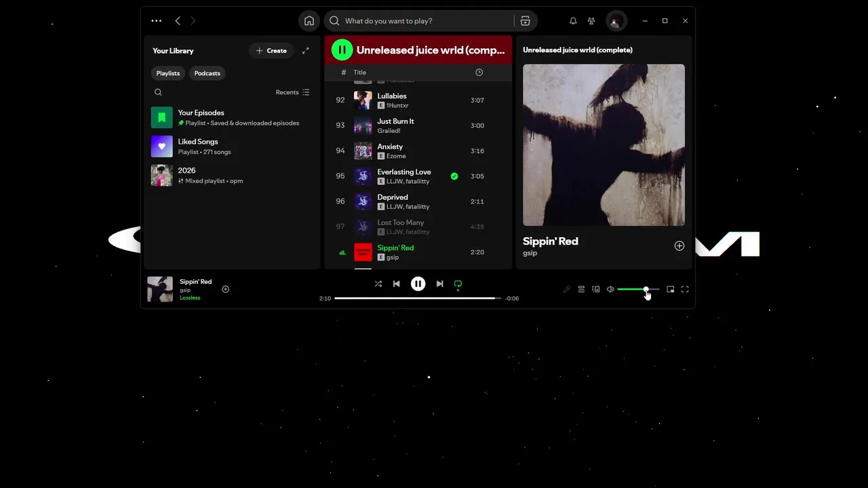The width and height of the screenshot is (868, 488).
Task: Open the Browse icon in search bar
Action: (x=525, y=21)
